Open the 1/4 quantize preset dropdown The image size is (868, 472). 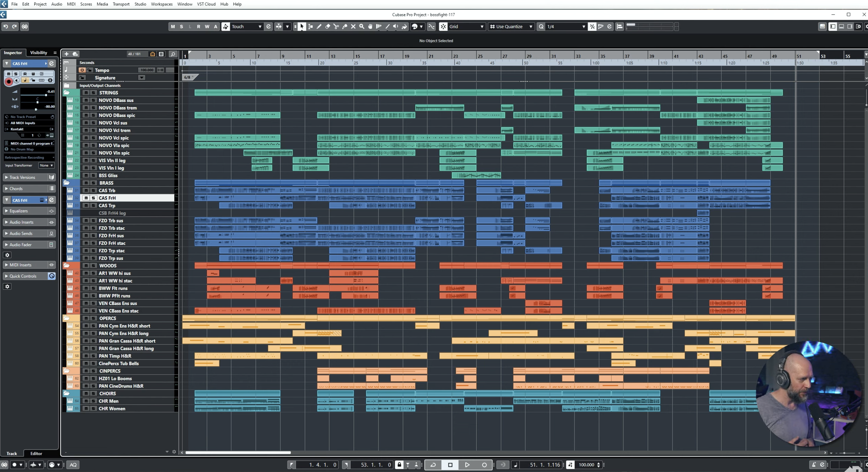pyautogui.click(x=566, y=26)
